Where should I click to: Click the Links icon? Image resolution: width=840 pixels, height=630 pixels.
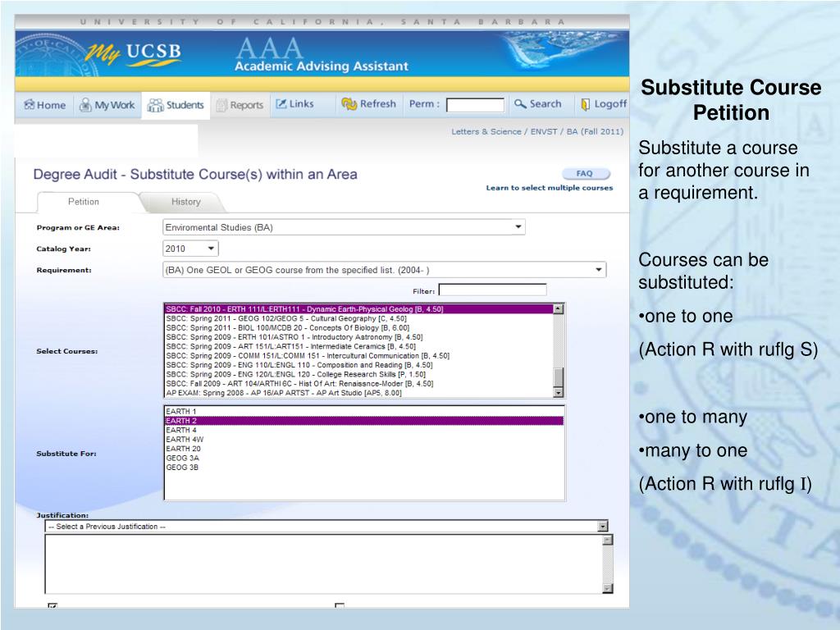(281, 104)
